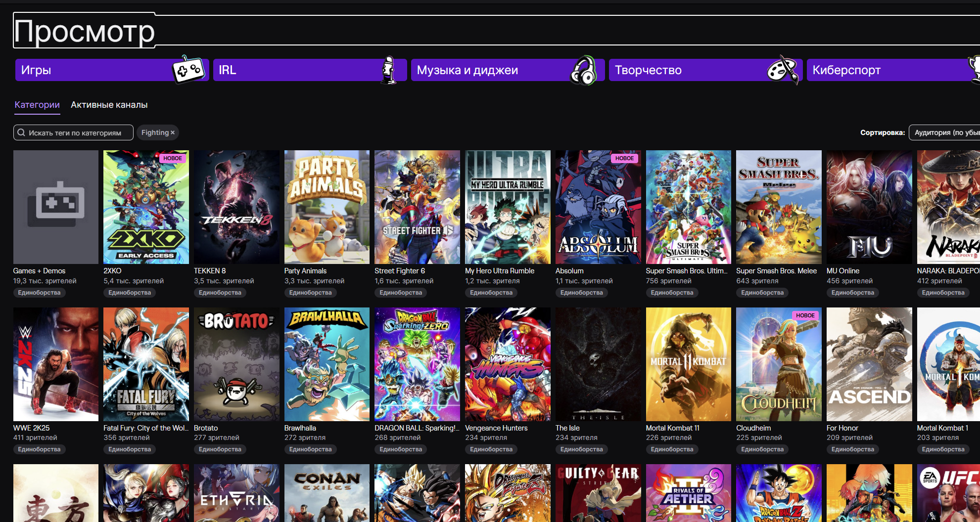This screenshot has width=980, height=522.
Task: Open the Rivals of Aether II cover
Action: [x=689, y=493]
